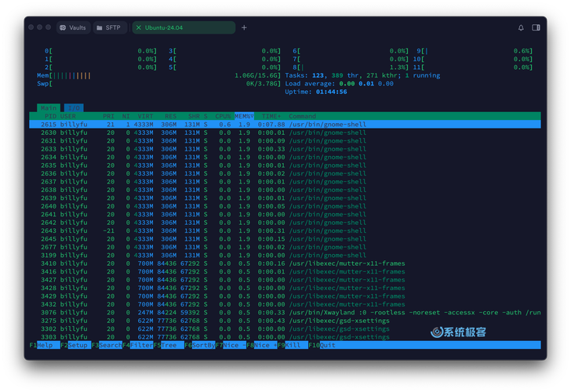Toggle F5 Tree view
Screen dimensions: 571x392
point(169,345)
